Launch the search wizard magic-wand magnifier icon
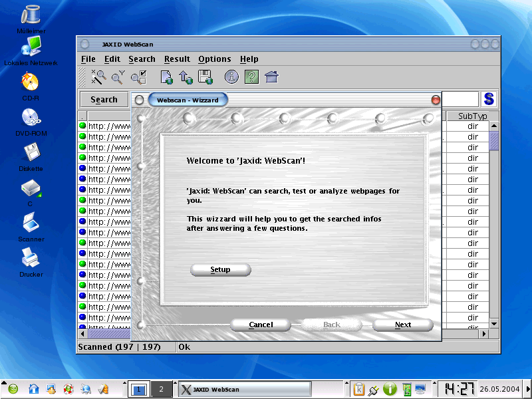The height and width of the screenshot is (399, 532). [98, 76]
